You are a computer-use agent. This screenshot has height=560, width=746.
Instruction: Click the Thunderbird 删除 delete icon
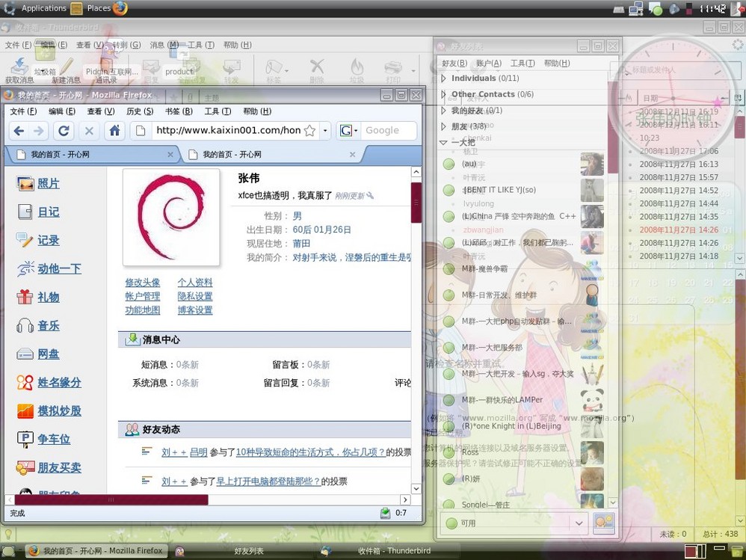tap(317, 67)
